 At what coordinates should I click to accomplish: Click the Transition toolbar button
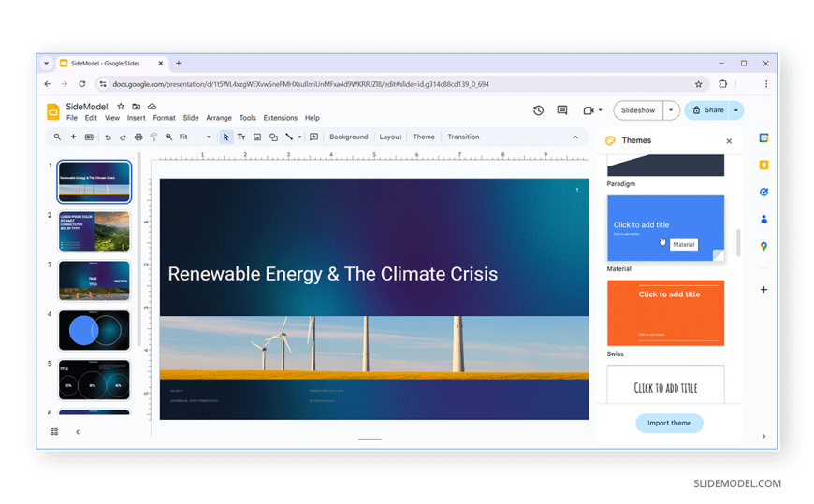[463, 137]
